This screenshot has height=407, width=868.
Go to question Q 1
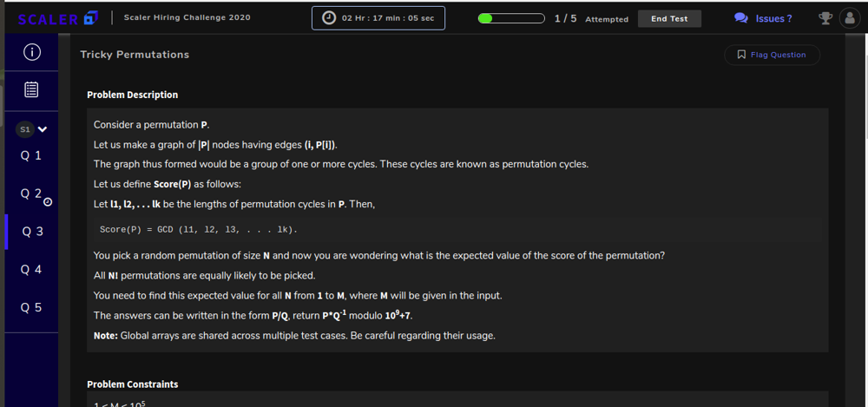pyautogui.click(x=31, y=155)
